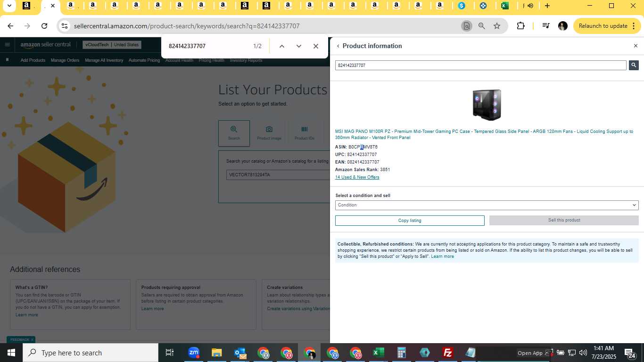Open the Seller Central hamburger menu
644x362 pixels.
[8, 45]
